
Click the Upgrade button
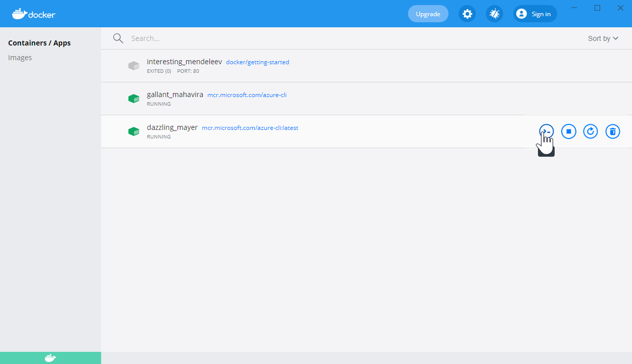tap(428, 14)
